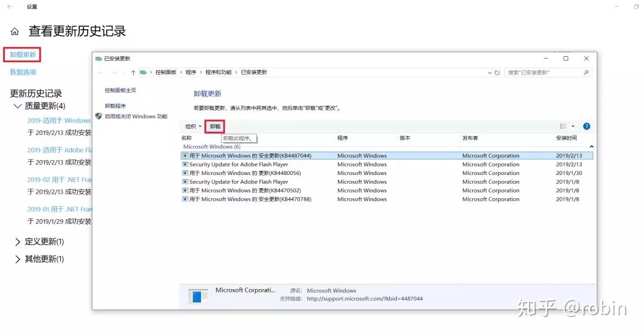
Task: Open the 2019-02 用于 .NET Framework link
Action: coord(60,180)
